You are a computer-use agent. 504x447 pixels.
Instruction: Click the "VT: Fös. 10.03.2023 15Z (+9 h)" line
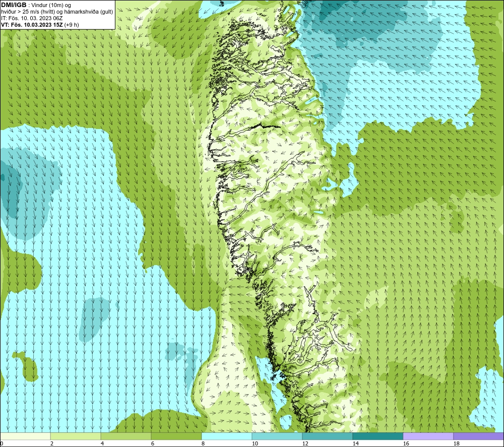40,25
